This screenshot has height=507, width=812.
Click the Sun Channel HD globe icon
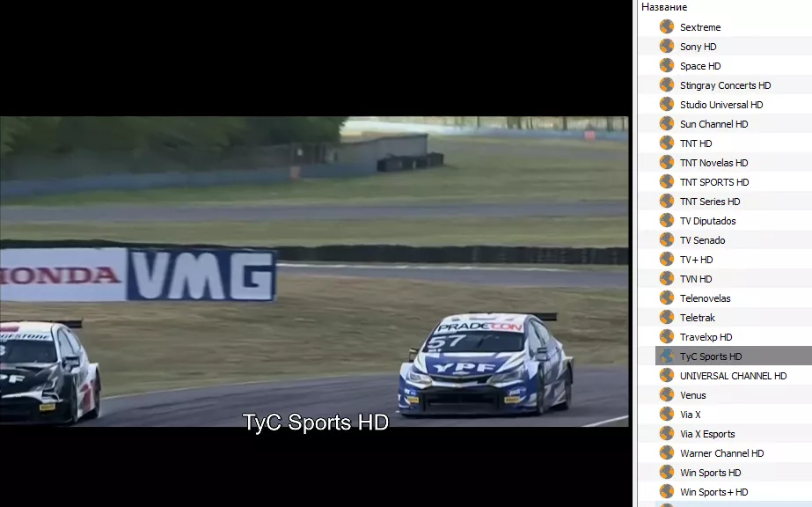667,123
